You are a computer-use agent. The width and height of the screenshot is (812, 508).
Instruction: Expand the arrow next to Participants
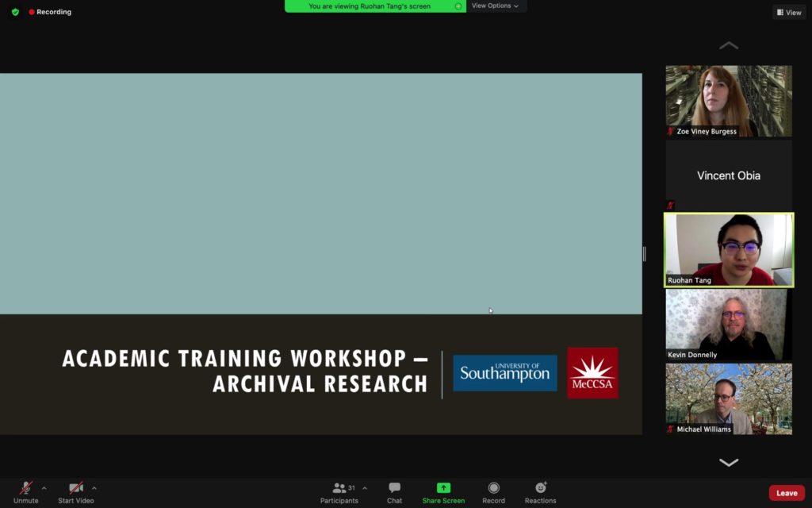(365, 488)
